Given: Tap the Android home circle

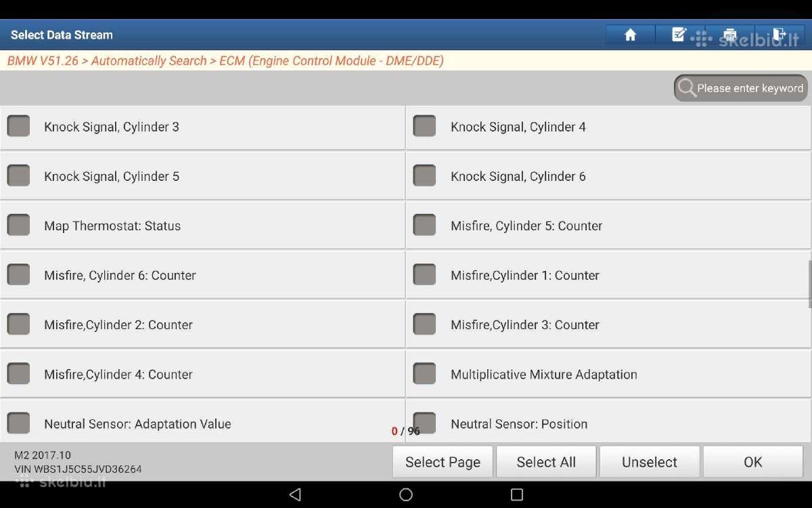Looking at the screenshot, I should coord(406,494).
